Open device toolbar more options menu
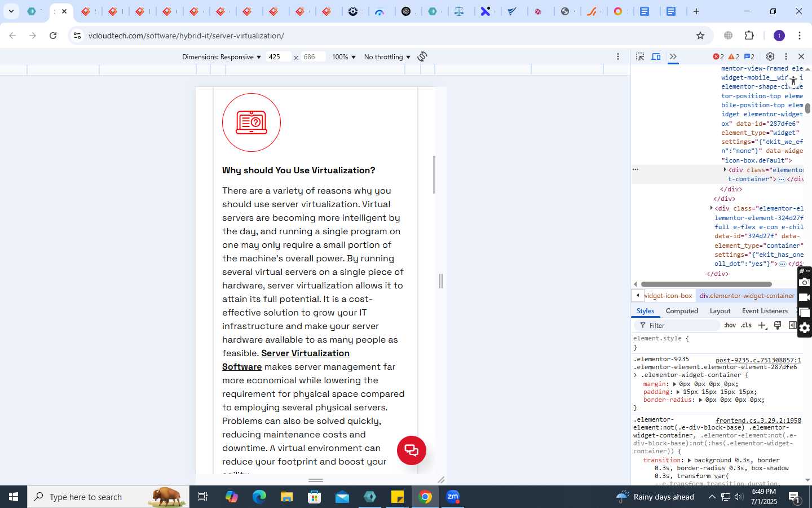 tap(618, 56)
